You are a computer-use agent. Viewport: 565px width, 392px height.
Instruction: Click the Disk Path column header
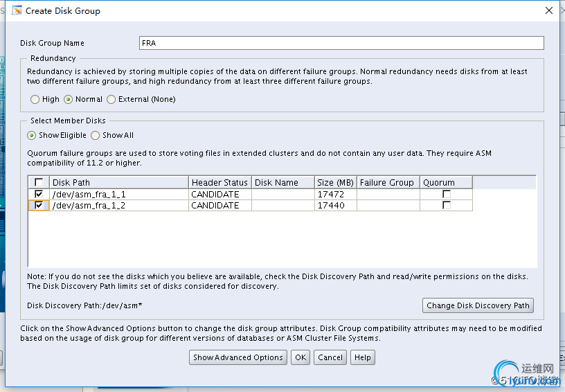tap(119, 183)
